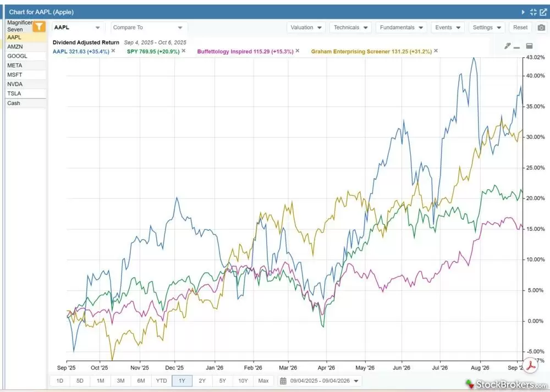Open the Fundamentals dropdown menu
This screenshot has width=550, height=392.
[401, 27]
